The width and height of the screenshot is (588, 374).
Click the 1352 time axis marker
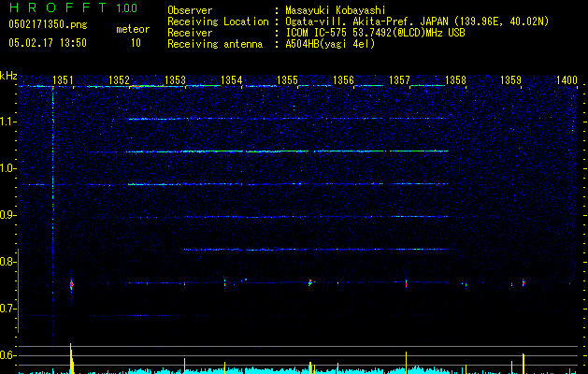pyautogui.click(x=119, y=79)
